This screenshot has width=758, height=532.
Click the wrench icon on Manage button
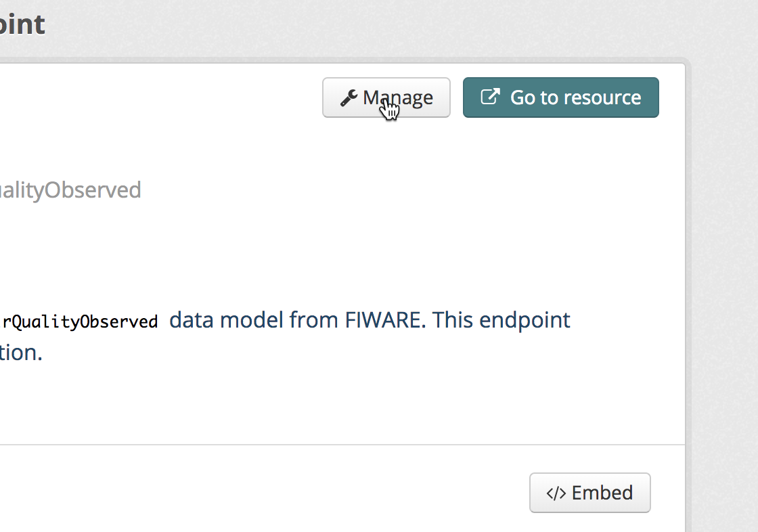pos(349,97)
